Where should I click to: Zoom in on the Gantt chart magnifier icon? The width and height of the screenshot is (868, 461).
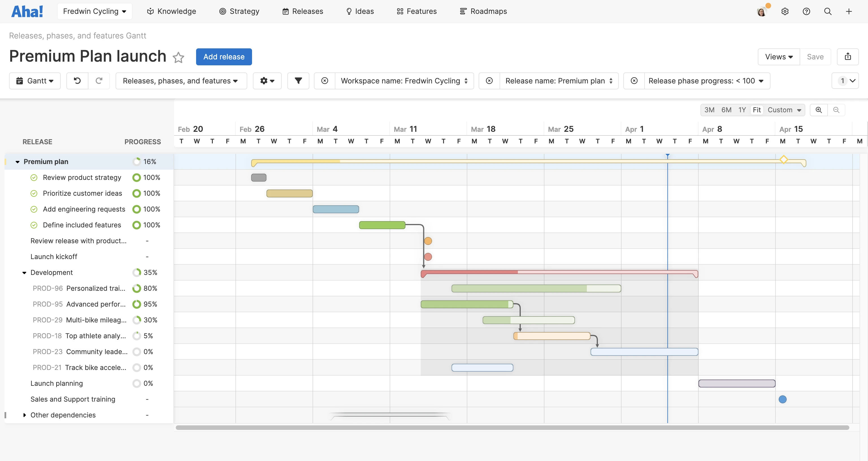tap(819, 110)
